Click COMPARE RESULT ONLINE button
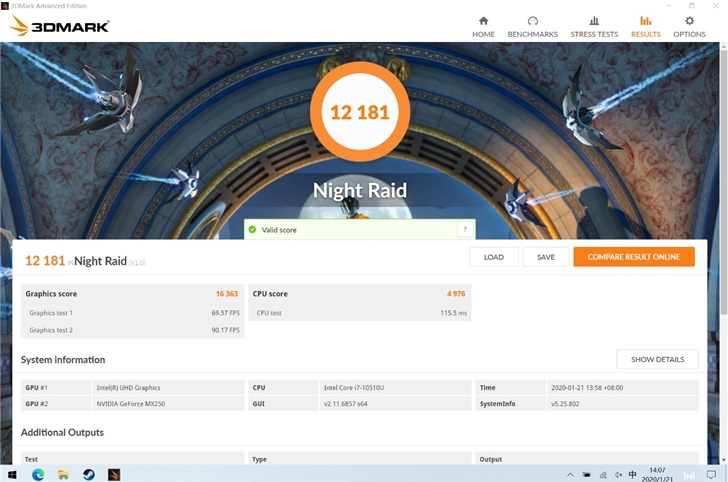The height and width of the screenshot is (482, 728). [634, 257]
